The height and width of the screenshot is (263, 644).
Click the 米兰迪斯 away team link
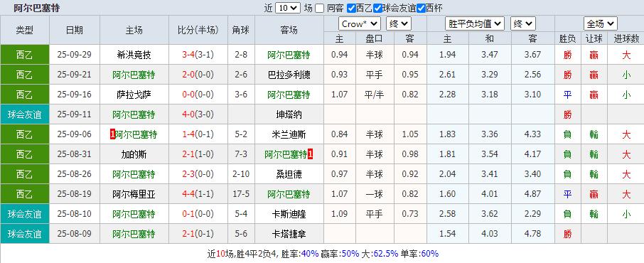289,134
